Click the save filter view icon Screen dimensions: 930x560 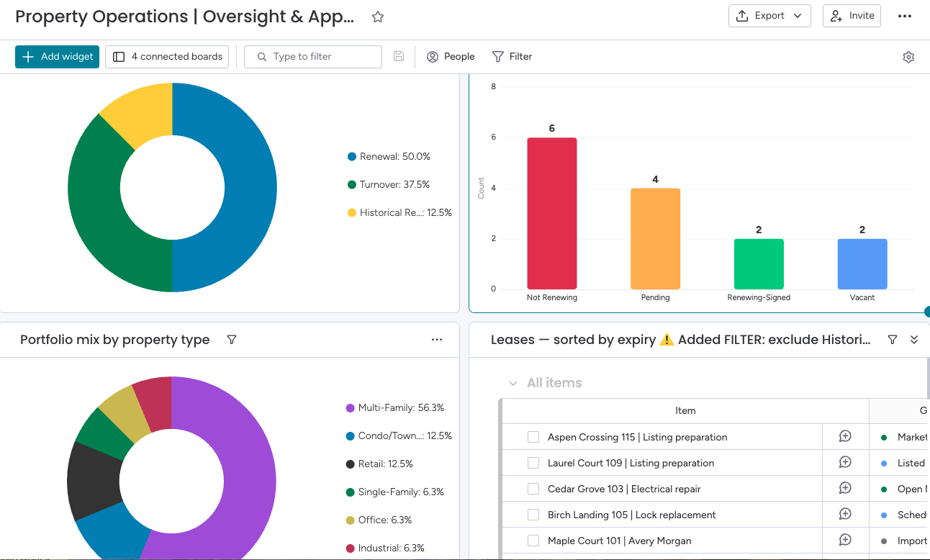(x=399, y=56)
